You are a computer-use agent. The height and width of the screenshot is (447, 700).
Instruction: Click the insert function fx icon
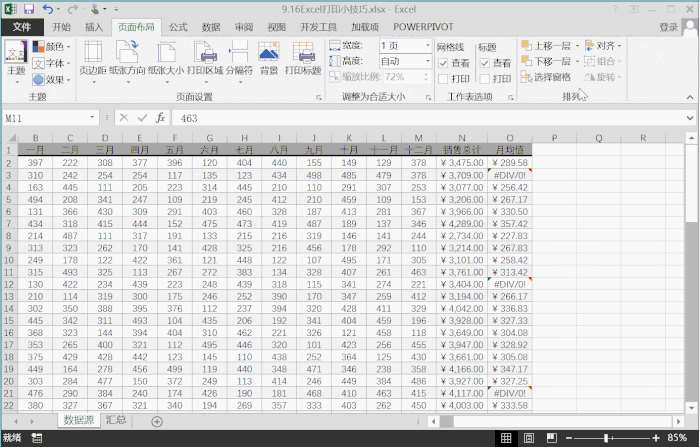pos(160,118)
